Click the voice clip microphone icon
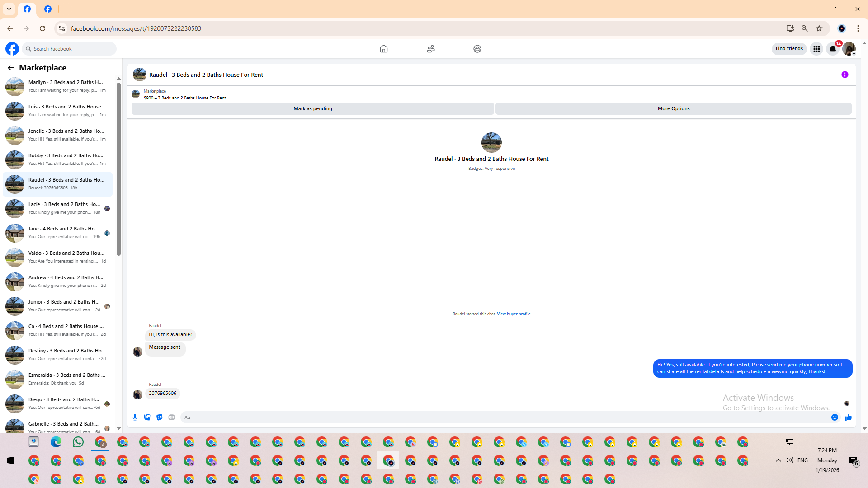 click(135, 418)
